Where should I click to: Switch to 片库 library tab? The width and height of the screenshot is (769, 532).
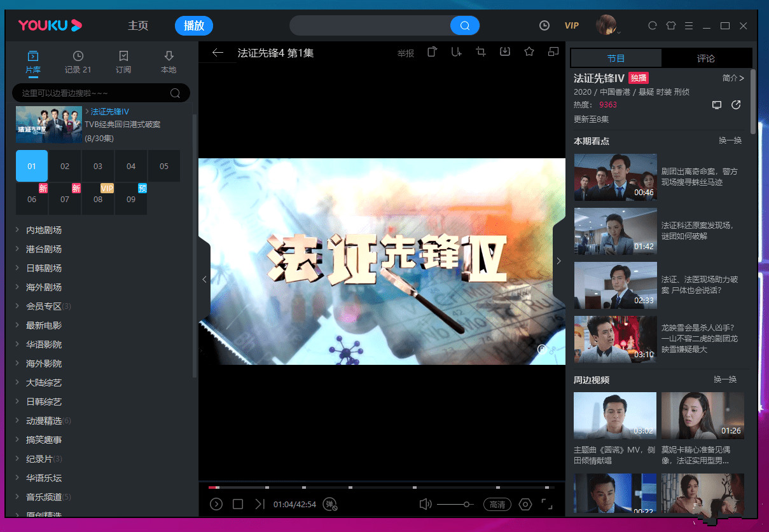33,62
